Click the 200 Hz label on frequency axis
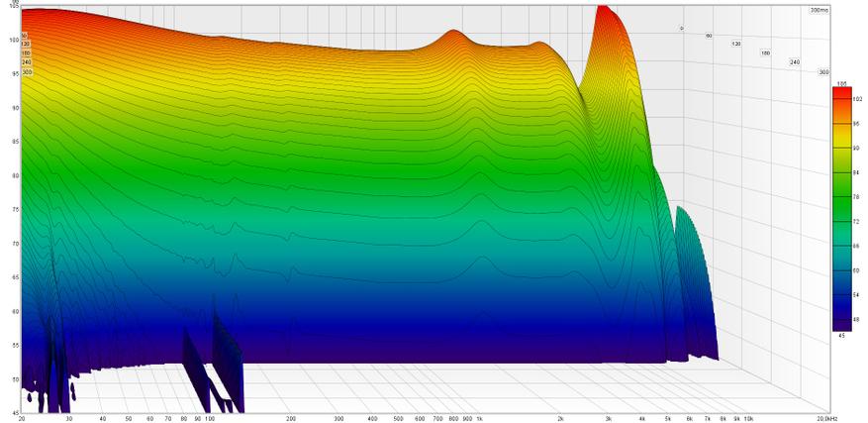Image resolution: width=868 pixels, height=423 pixels. [291, 418]
